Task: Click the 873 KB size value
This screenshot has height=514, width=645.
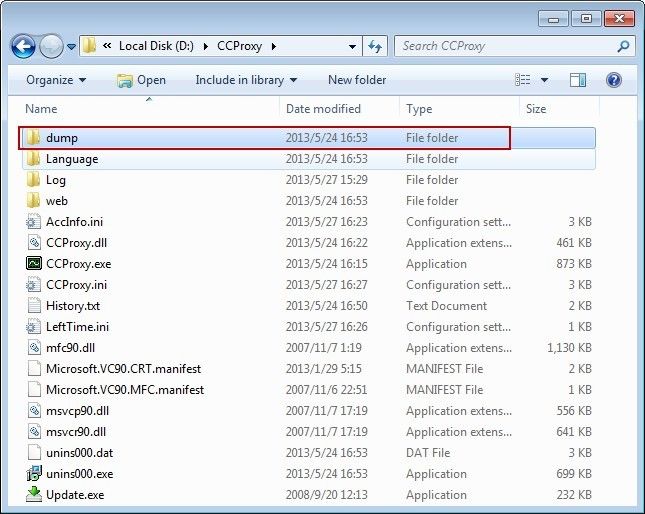Action: (574, 264)
